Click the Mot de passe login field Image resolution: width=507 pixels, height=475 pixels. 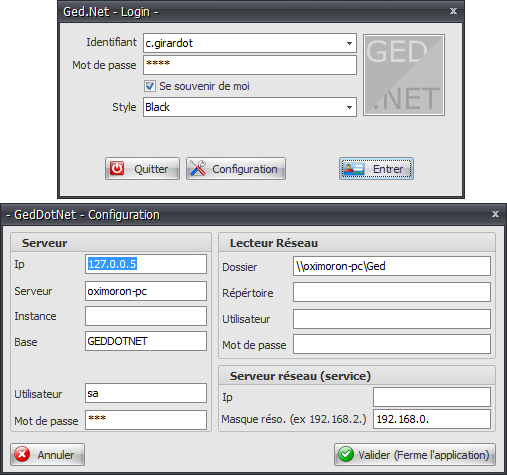pyautogui.click(x=250, y=65)
